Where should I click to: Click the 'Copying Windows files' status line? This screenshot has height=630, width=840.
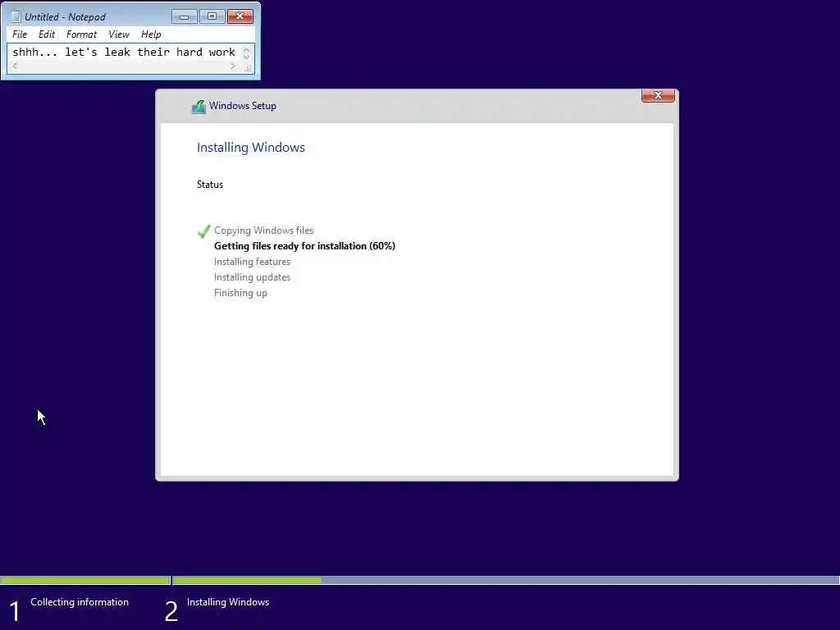[x=263, y=231]
